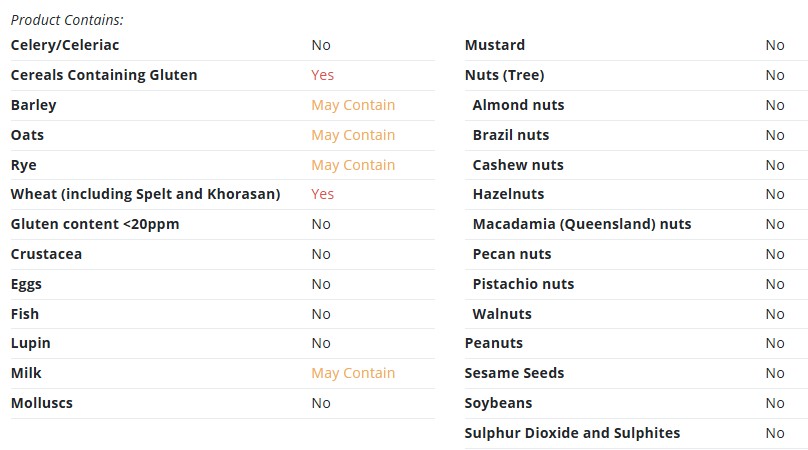Click May Contain value beside Barley
Image resolution: width=808 pixels, height=450 pixels.
(x=353, y=105)
